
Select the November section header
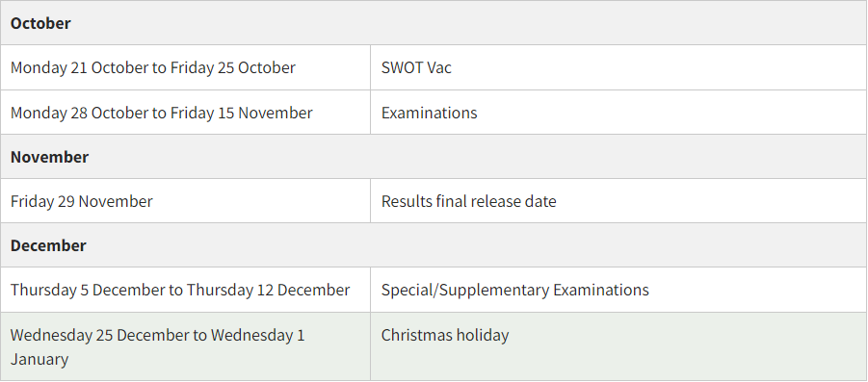pos(434,157)
